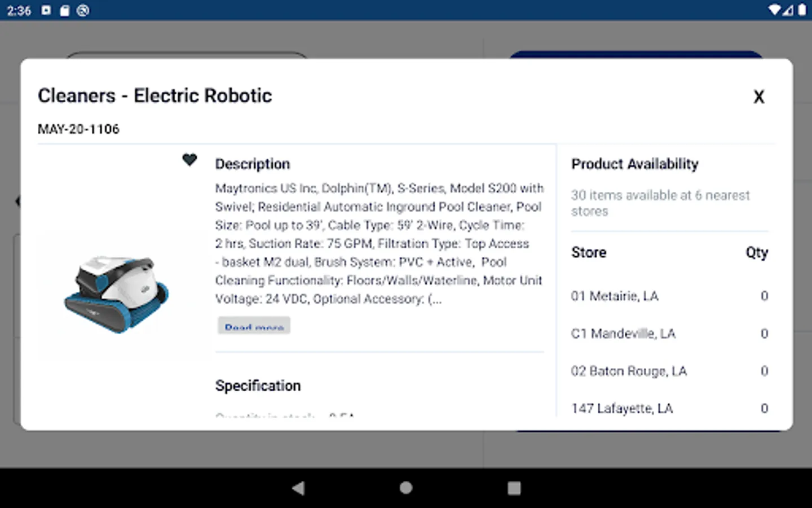Viewport: 812px width, 508px height.
Task: Close the product details dialog with X
Action: pos(759,97)
